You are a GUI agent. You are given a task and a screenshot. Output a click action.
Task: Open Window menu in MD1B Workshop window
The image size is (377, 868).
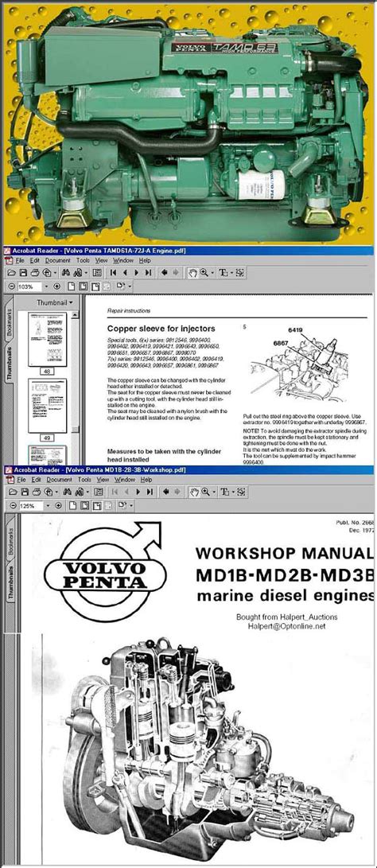(125, 480)
